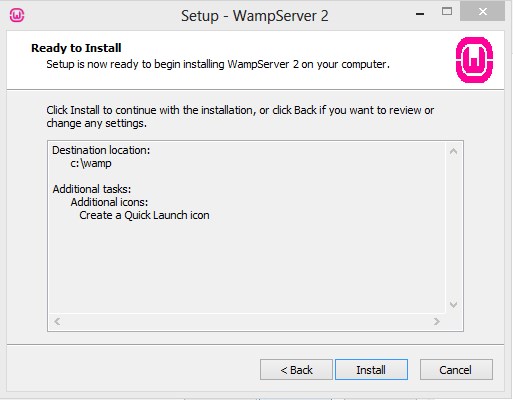
Task: Click the scroll up arrow in summary box
Action: (x=453, y=152)
